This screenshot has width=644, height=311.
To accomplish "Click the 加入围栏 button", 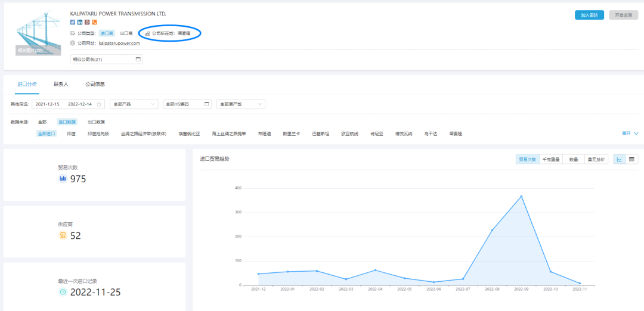I will click(x=589, y=15).
